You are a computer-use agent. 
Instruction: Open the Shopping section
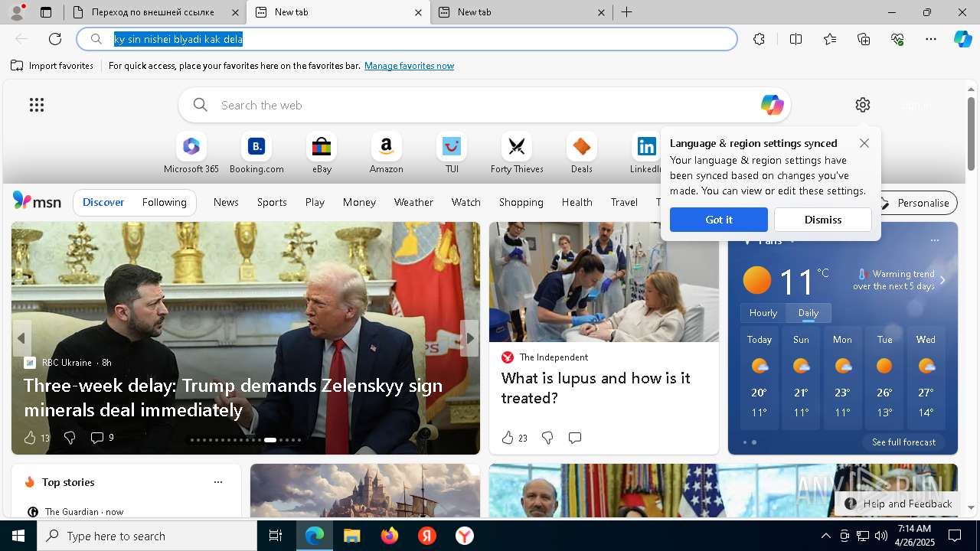click(x=521, y=202)
